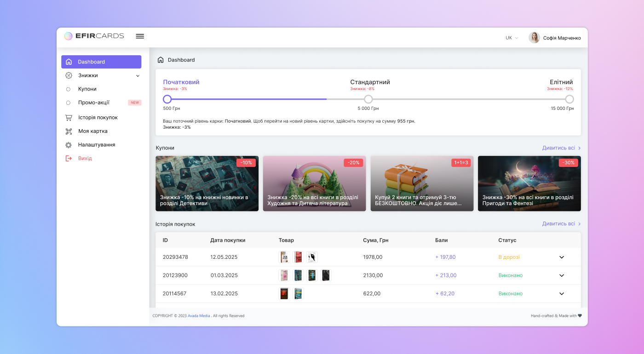
Task: Log out using the Вихід arrow icon
Action: coord(69,158)
